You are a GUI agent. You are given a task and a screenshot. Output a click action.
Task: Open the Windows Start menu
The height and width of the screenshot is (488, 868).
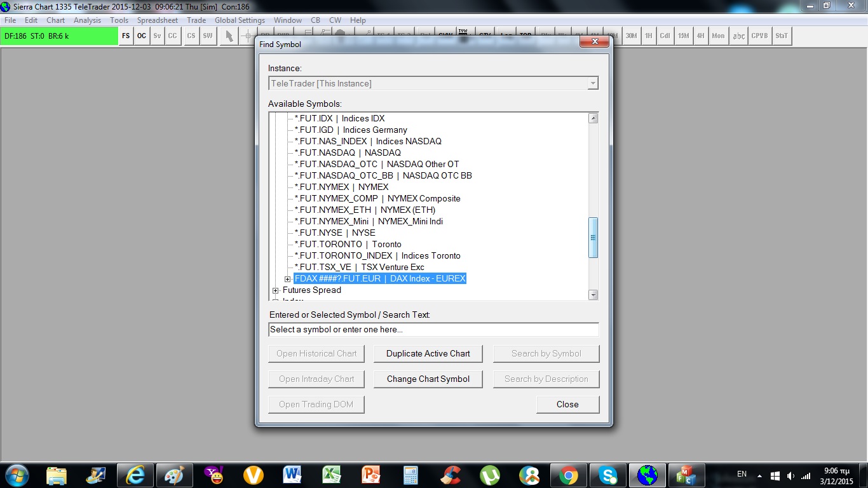16,475
